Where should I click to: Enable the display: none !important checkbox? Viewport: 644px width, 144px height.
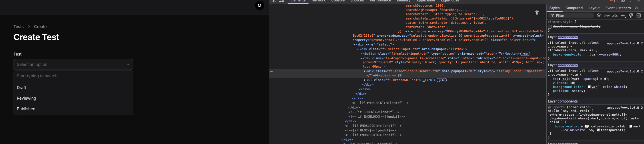point(550,27)
